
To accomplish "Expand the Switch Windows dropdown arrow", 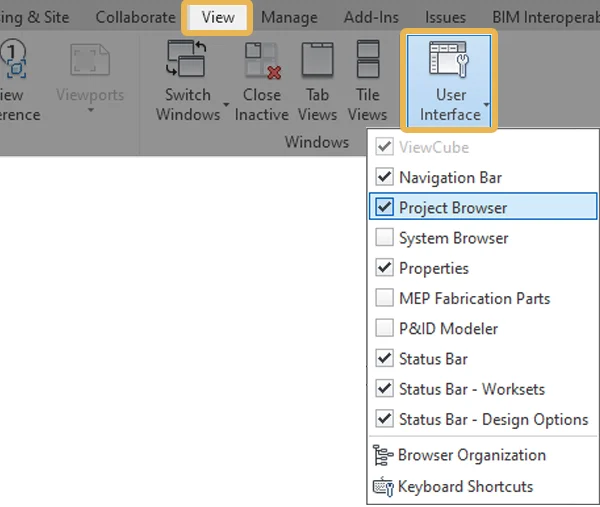I will coord(226,104).
